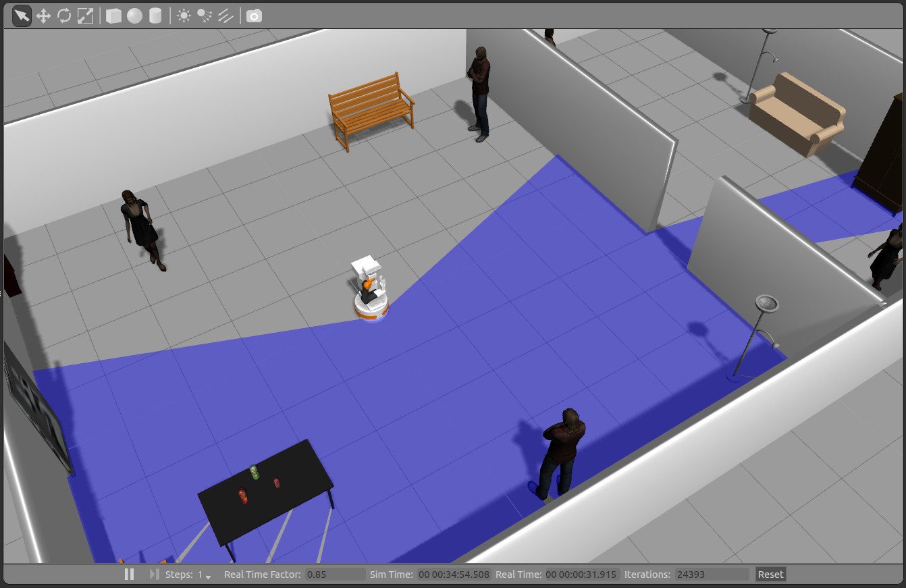
Task: Click the Iterations value field
Action: (711, 574)
